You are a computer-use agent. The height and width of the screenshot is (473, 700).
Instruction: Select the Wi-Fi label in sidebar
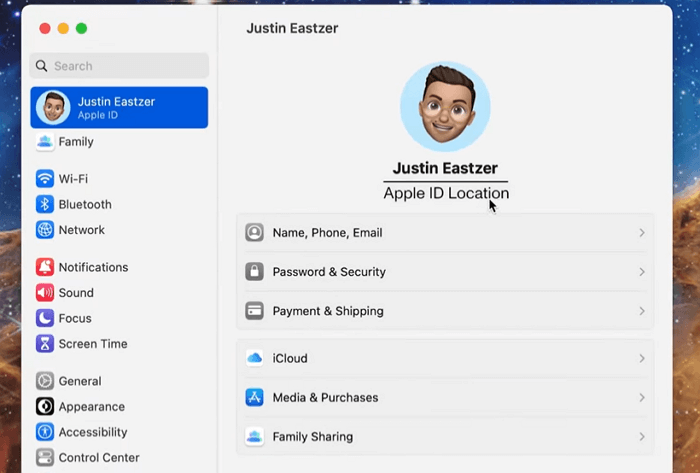(73, 179)
